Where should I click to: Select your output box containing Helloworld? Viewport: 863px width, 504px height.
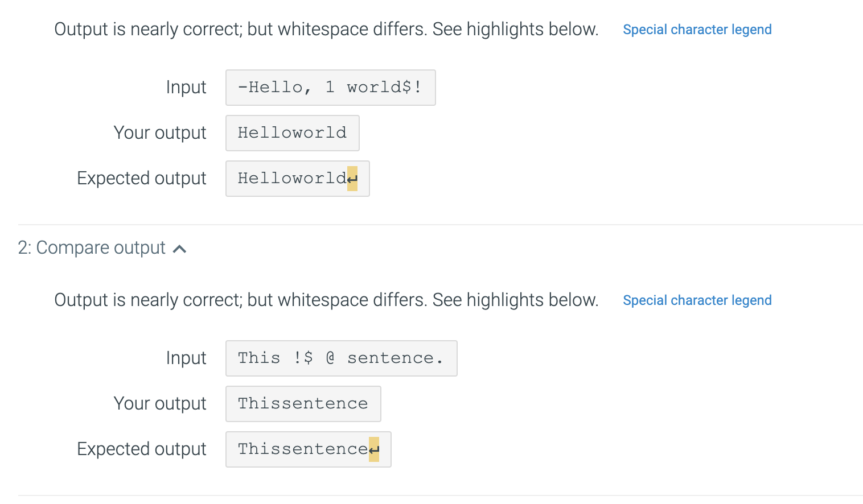tap(292, 133)
